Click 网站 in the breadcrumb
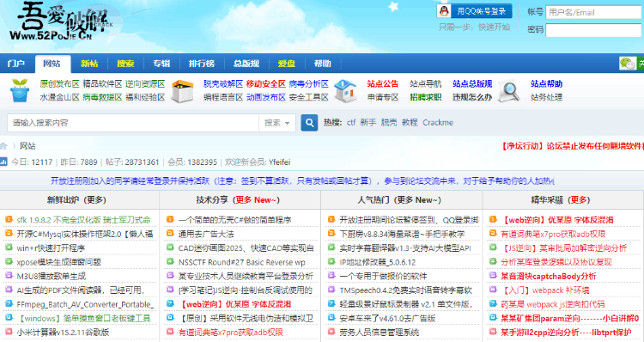The width and height of the screenshot is (644, 342). click(x=27, y=146)
